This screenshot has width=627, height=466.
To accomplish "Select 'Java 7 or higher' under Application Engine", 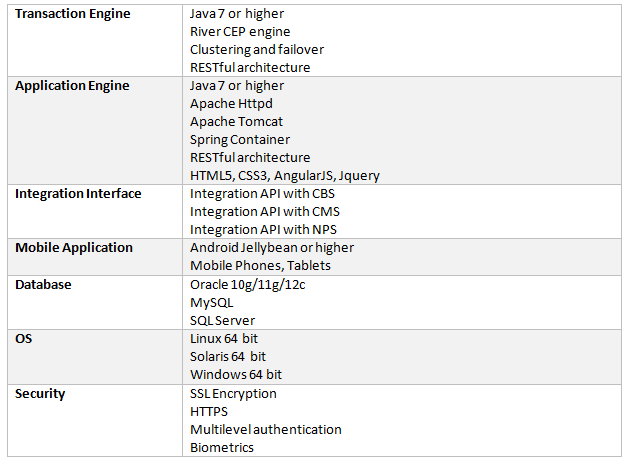I will point(237,86).
